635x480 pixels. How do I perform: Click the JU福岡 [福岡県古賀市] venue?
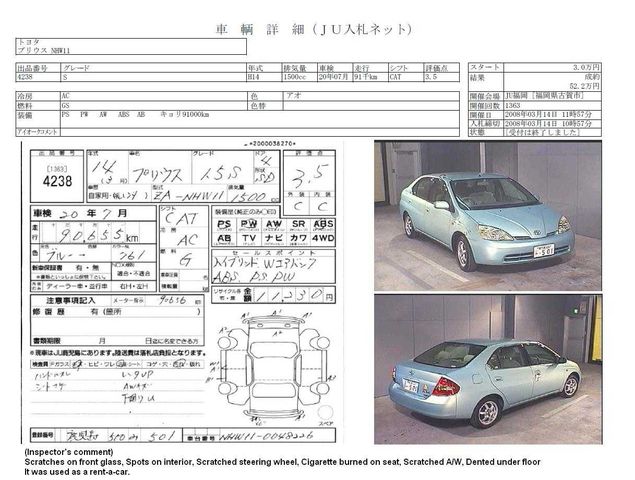(545, 96)
